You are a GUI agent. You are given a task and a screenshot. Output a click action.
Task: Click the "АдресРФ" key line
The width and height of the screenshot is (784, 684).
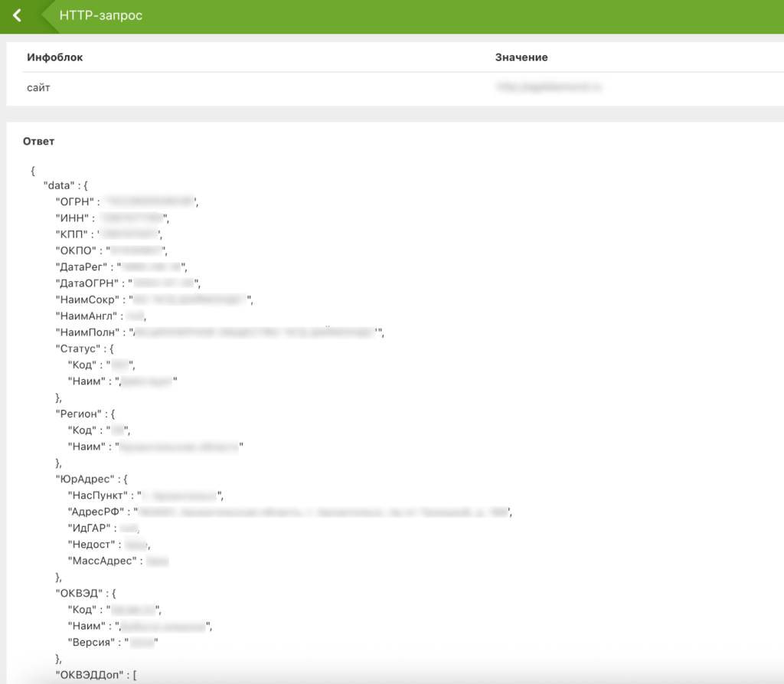coord(96,512)
